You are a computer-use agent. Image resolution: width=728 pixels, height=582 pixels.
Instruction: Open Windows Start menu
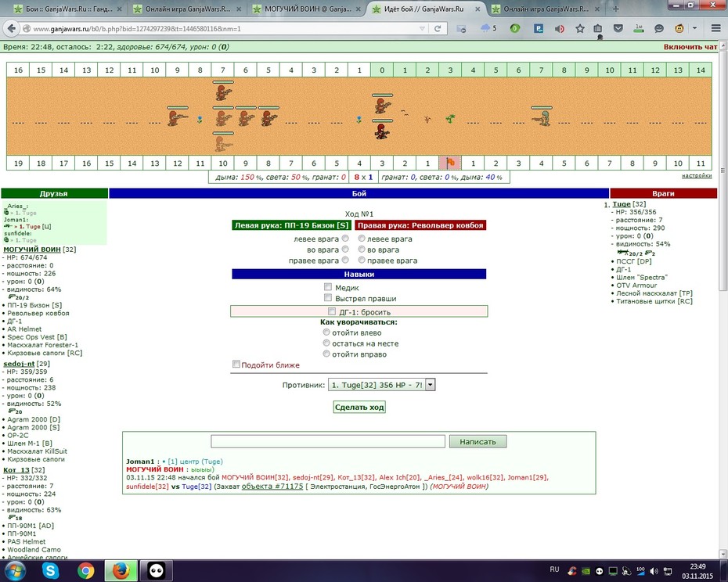(14, 570)
